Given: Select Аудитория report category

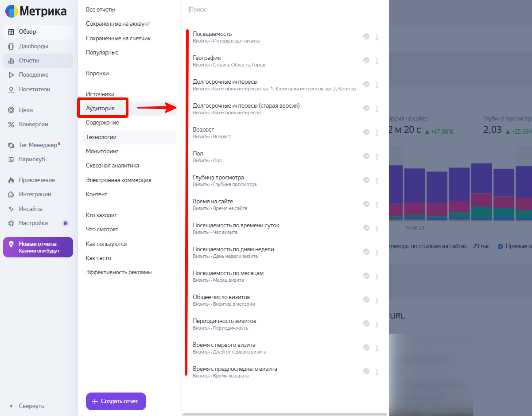Looking at the screenshot, I should pyautogui.click(x=101, y=108).
